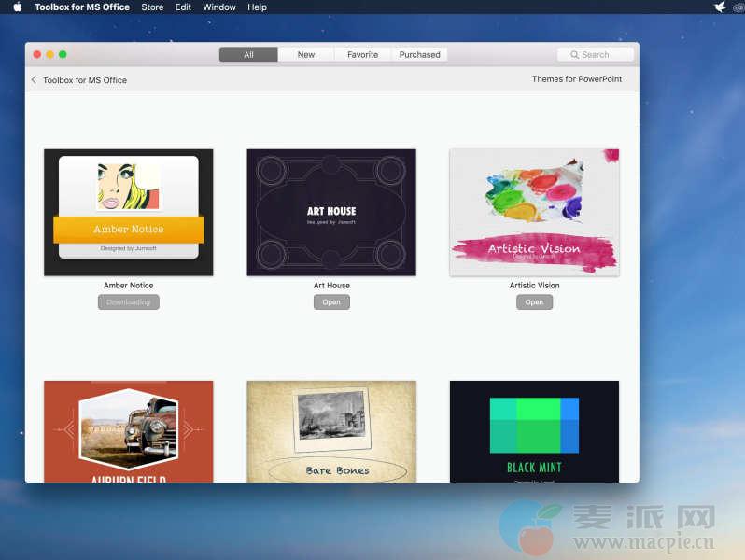Screen dimensions: 745x560
Task: Click the Downloading button for Amber Notice
Action: pos(129,302)
